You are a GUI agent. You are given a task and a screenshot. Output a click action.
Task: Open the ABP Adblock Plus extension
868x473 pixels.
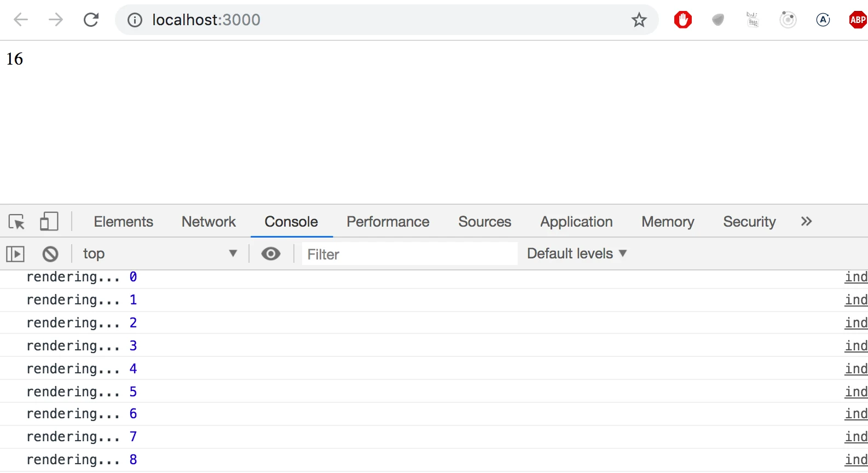[858, 20]
